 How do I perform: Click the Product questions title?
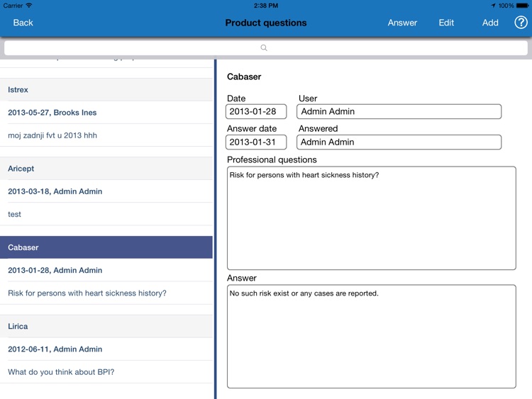click(x=266, y=23)
